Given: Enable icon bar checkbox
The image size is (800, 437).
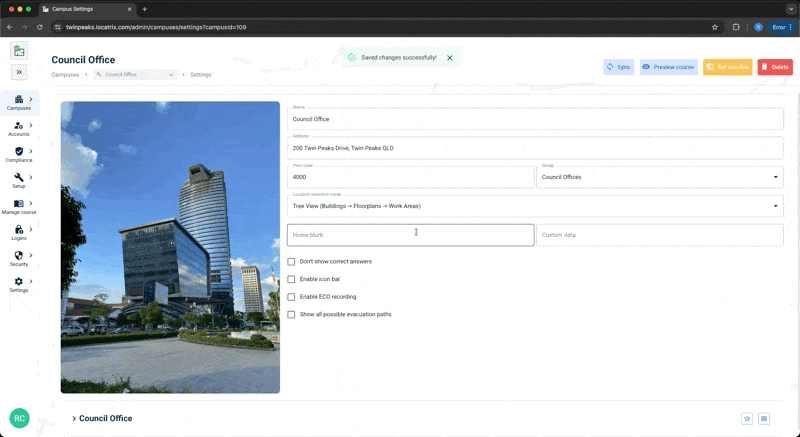Looking at the screenshot, I should pyautogui.click(x=291, y=279).
